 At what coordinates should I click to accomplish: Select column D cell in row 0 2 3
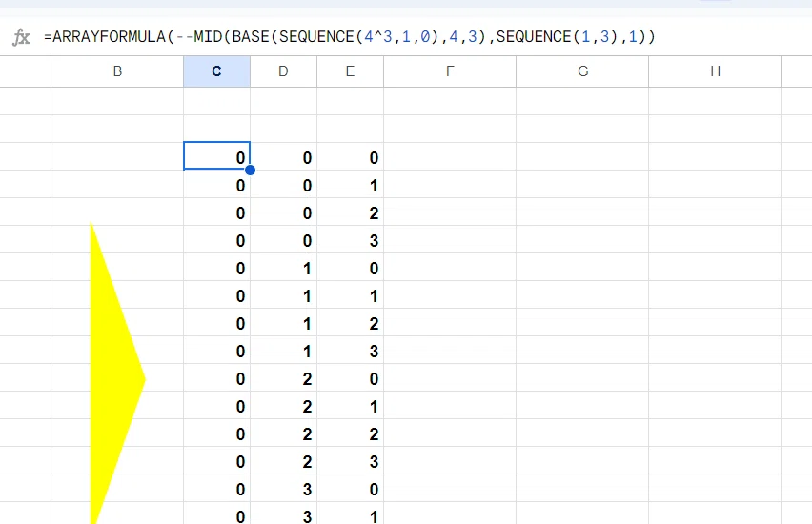(283, 460)
